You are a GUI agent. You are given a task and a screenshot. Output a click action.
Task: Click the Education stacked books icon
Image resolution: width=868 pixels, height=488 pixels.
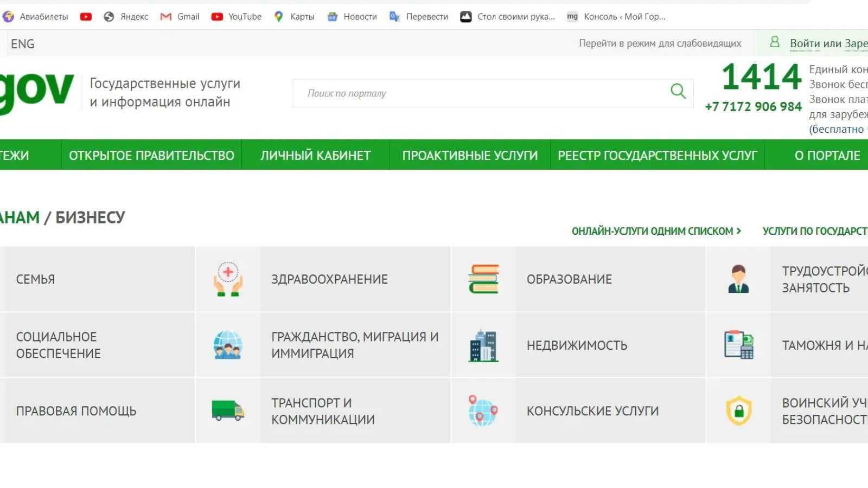coord(483,279)
